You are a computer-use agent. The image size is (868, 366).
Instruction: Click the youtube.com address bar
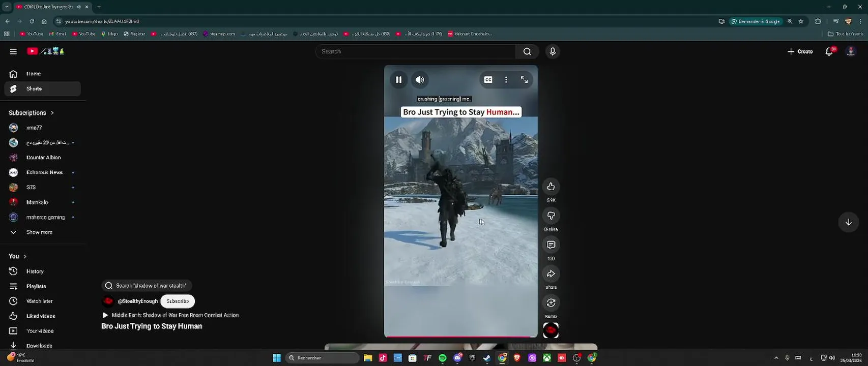[x=382, y=21]
